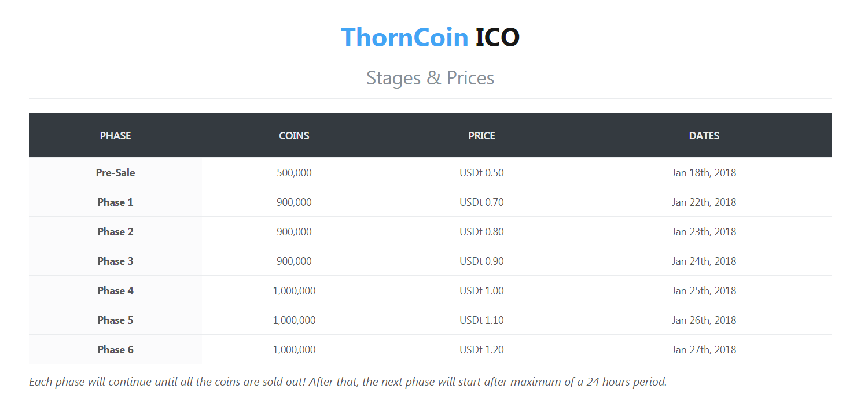Click the PRICE column header
The height and width of the screenshot is (403, 868).
pos(481,136)
